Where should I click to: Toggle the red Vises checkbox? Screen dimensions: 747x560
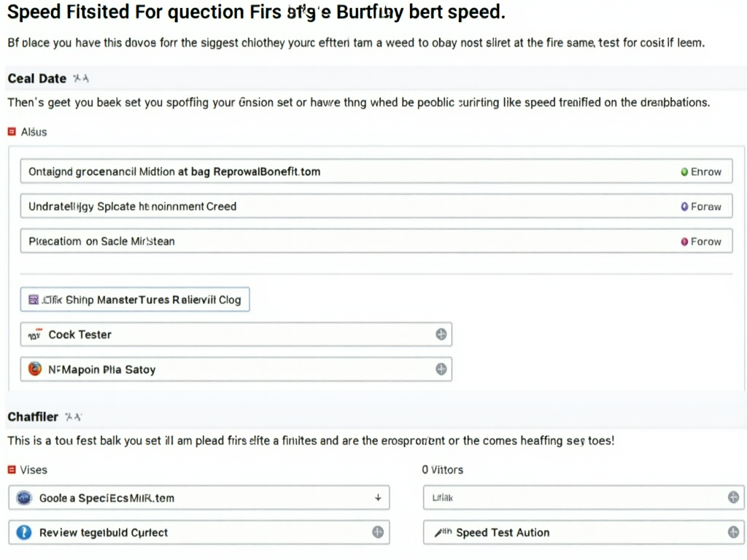pyautogui.click(x=12, y=470)
